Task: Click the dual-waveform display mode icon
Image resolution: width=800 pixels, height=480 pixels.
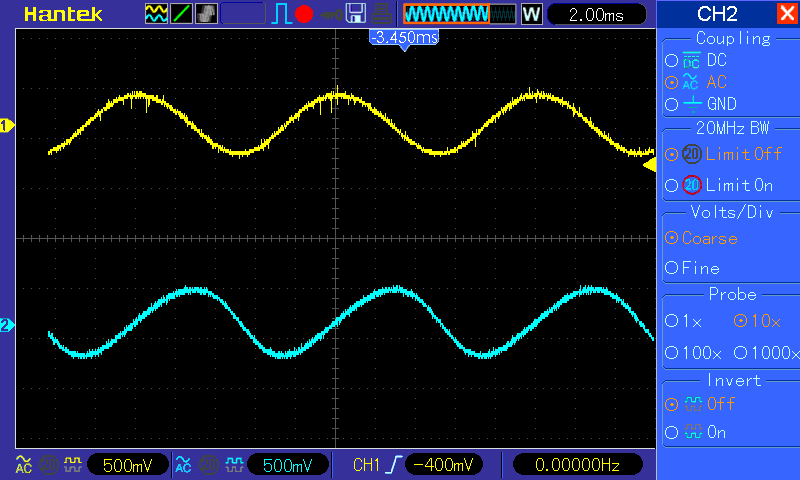Action: pyautogui.click(x=156, y=14)
